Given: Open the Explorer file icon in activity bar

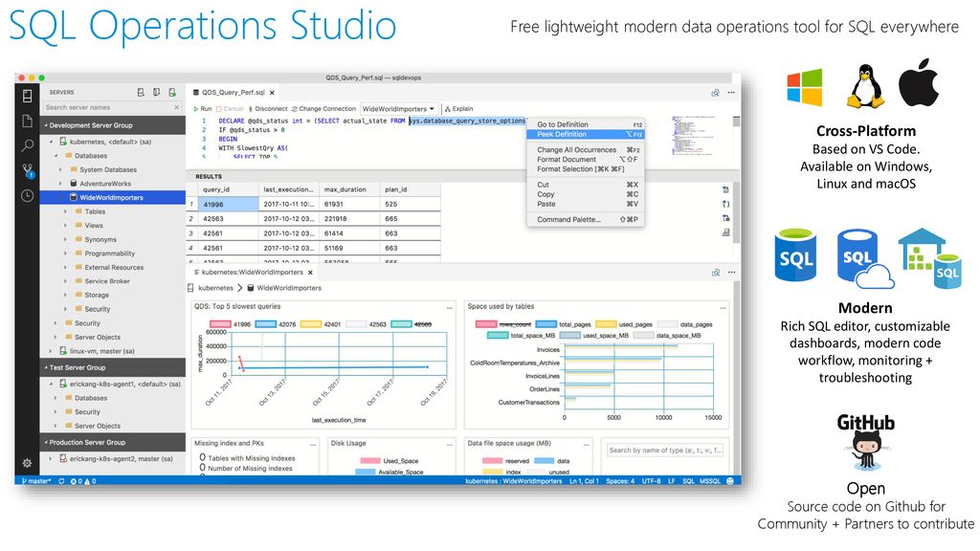Looking at the screenshot, I should coord(27,121).
